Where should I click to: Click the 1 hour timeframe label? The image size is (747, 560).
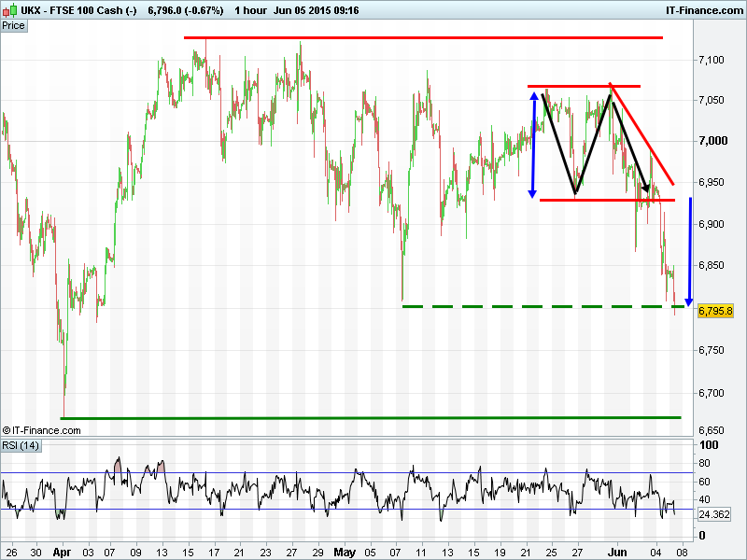252,8
